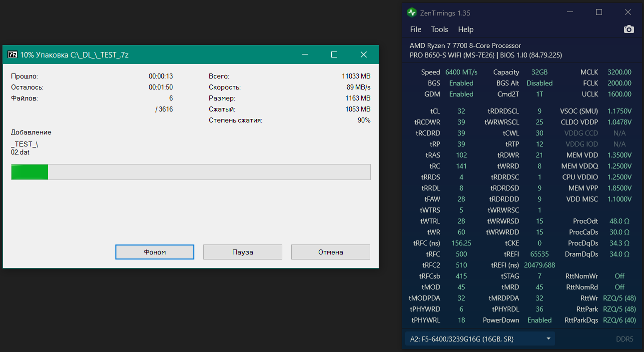Click the VSOC (SMU) 1.1750V value
The image size is (644, 352).
[620, 111]
